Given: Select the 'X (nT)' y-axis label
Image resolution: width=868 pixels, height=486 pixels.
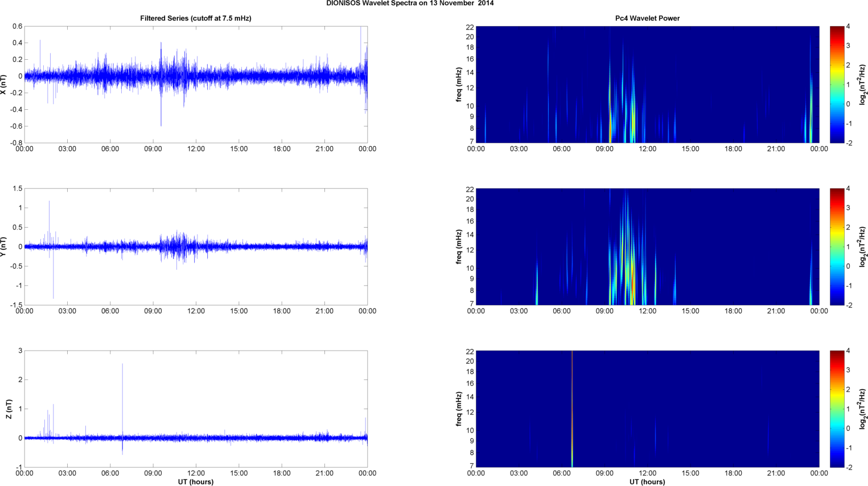Looking at the screenshot, I should (x=4, y=84).
